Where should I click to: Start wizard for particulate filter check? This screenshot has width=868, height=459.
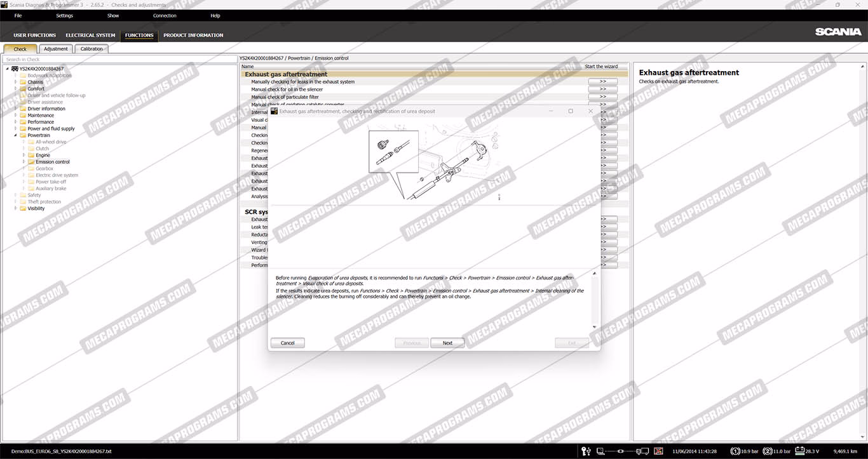pyautogui.click(x=603, y=97)
